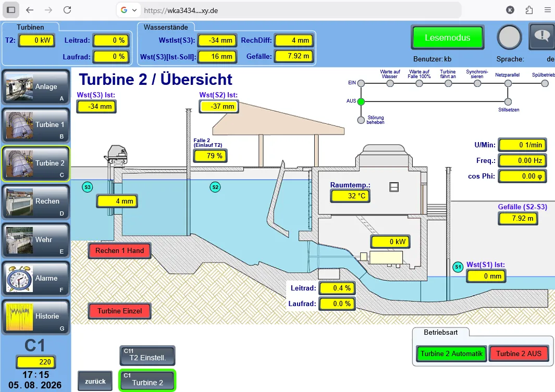Open the Anlage overview page
The image size is (555, 392).
pyautogui.click(x=36, y=87)
